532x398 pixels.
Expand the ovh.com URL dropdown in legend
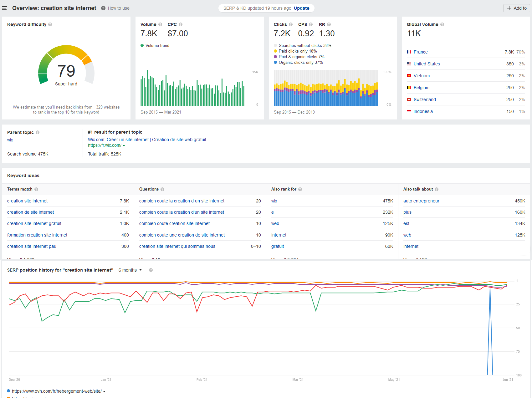[x=104, y=391]
